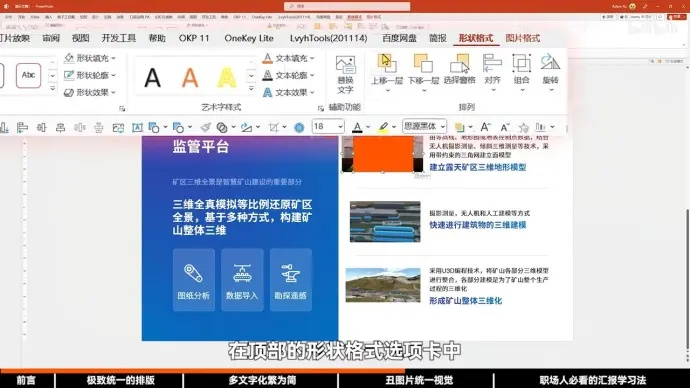Screen dimensions: 690x388
Task: Open the 百度网盘 ribbon tab
Action: click(399, 38)
